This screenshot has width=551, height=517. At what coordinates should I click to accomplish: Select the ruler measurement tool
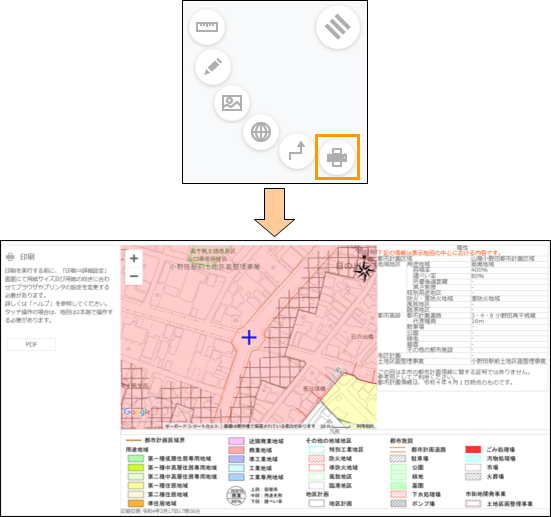point(207,27)
